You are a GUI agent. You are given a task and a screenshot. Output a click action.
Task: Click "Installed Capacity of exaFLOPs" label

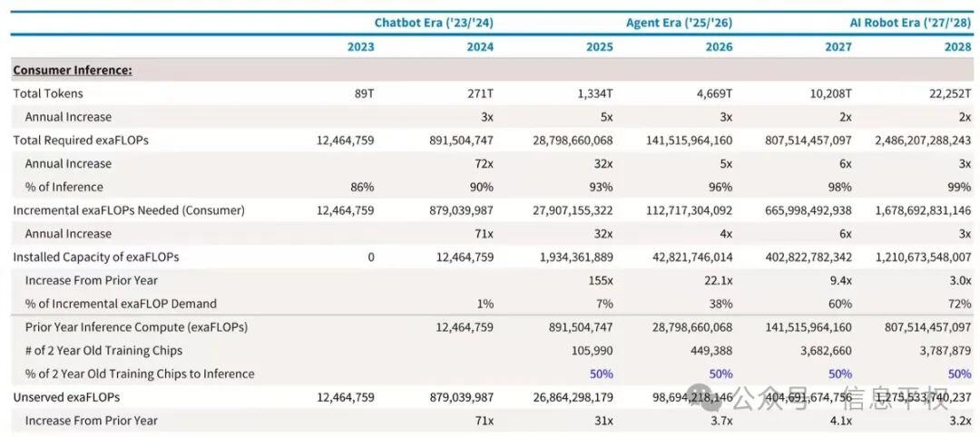click(x=95, y=257)
